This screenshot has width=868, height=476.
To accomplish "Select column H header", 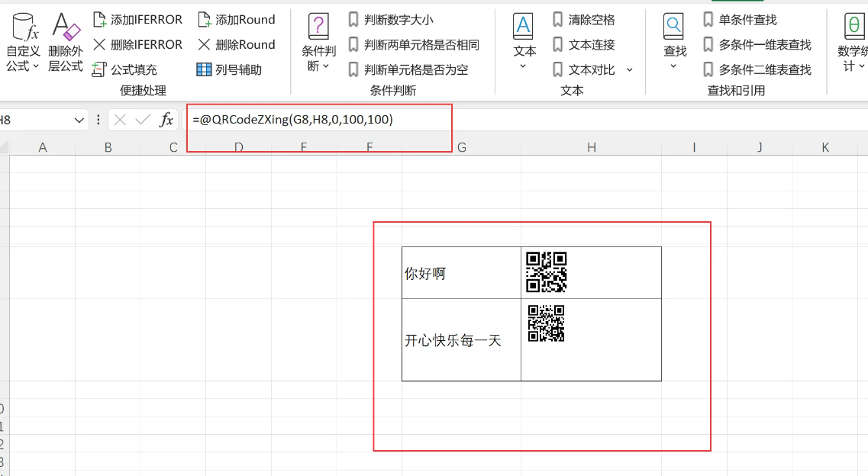I will pyautogui.click(x=591, y=147).
